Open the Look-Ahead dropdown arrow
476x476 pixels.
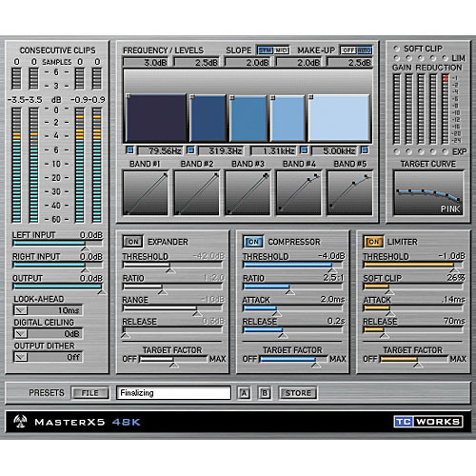click(21, 310)
